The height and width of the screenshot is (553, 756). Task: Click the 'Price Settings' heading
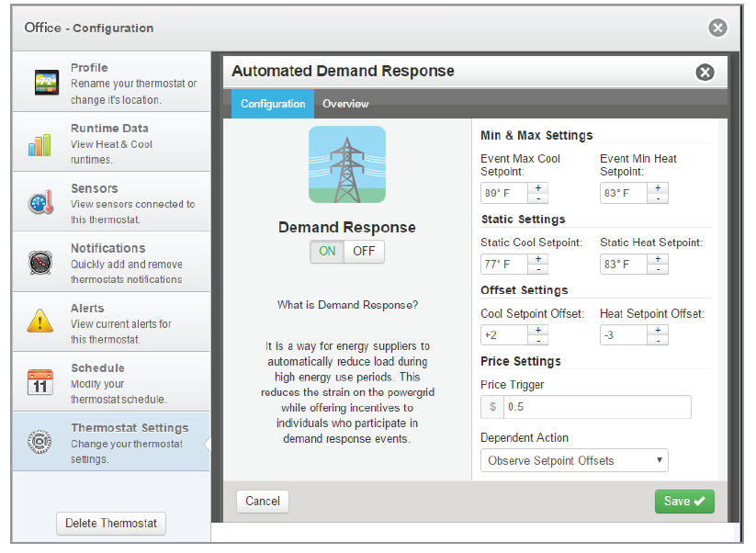coord(521,361)
